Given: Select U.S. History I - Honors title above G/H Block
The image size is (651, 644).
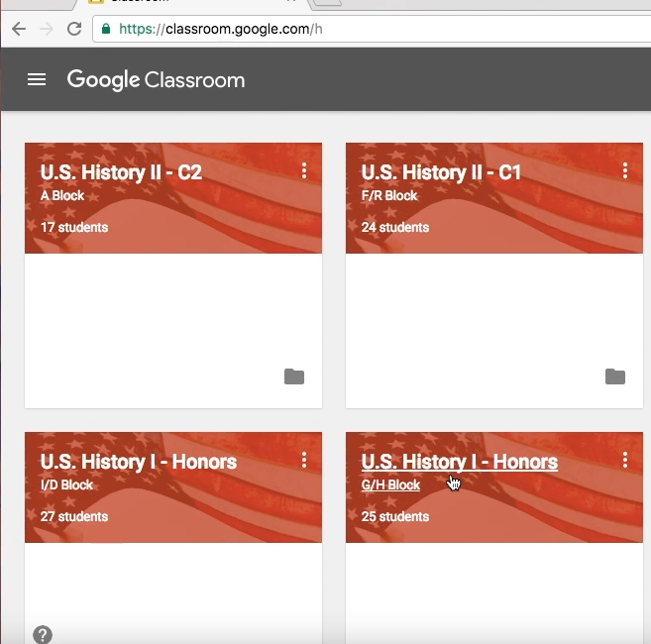Looking at the screenshot, I should click(459, 462).
